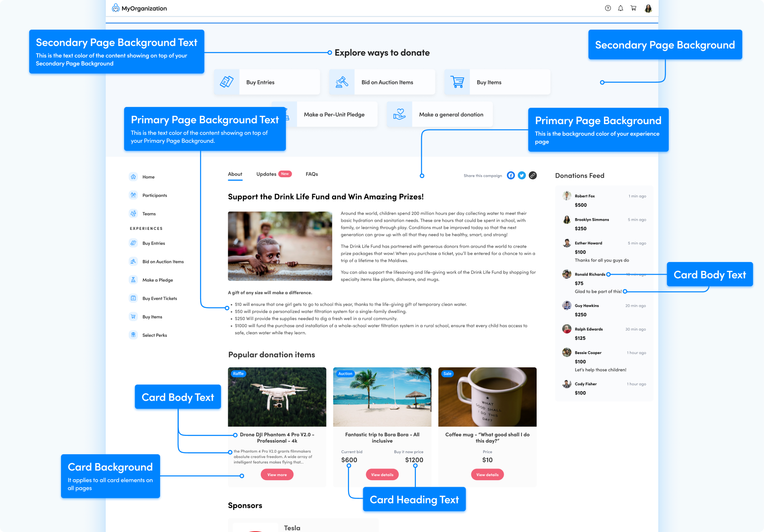764x532 pixels.
Task: Click 'Fantastic trip to Bora Bora' title
Action: click(382, 438)
